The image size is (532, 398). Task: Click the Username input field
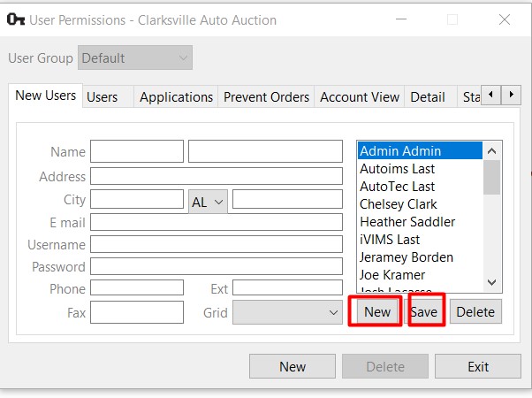[216, 244]
